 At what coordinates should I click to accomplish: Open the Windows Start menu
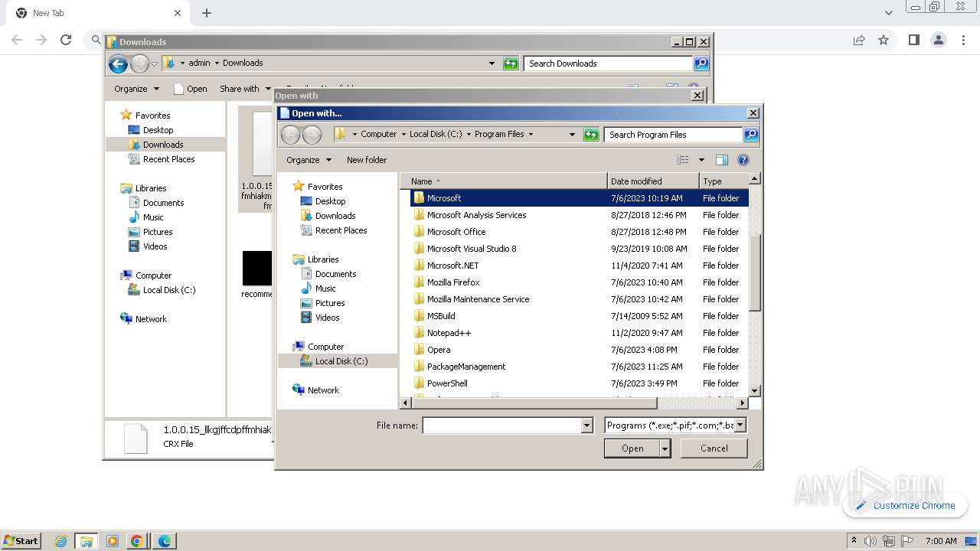click(21, 540)
